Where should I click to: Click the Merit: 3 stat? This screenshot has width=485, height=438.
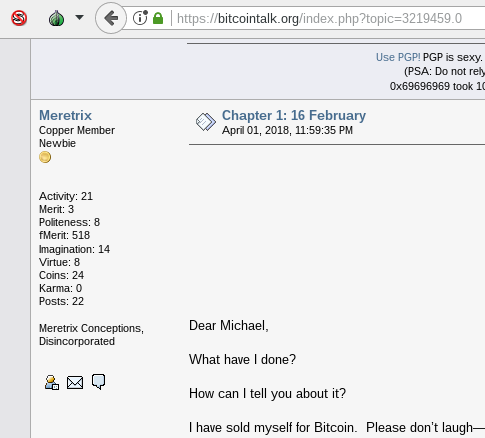pyautogui.click(x=56, y=209)
